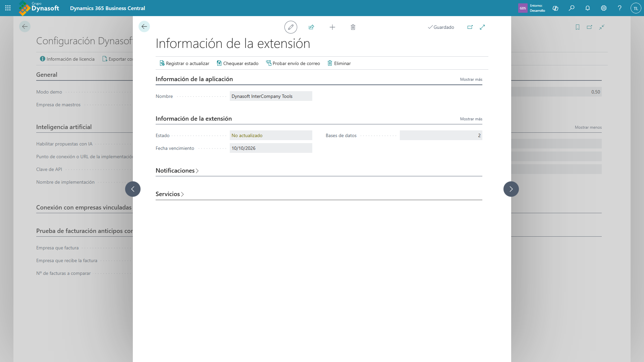Viewport: 644px width, 362px height.
Task: Collapse Información de la aplicación heading
Action: tap(194, 79)
